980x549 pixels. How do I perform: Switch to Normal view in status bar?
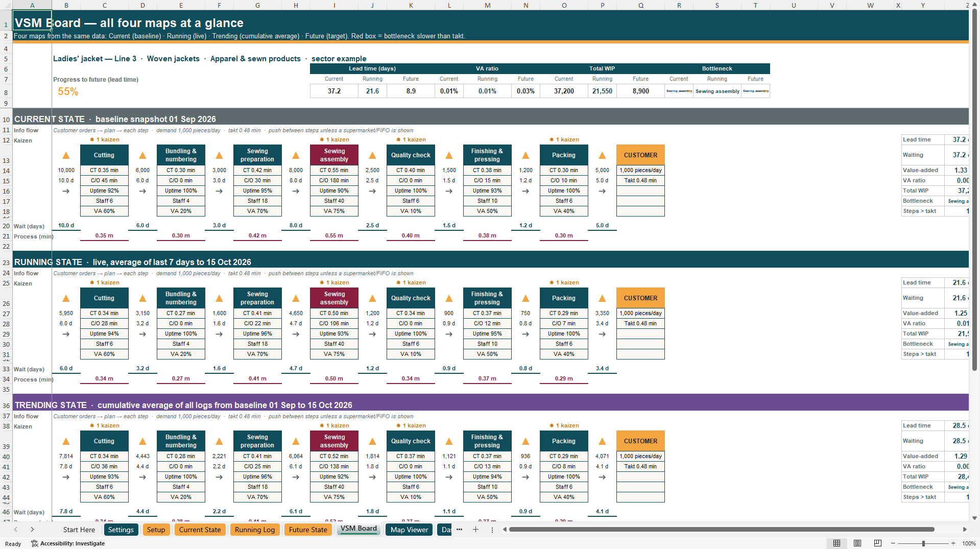tap(836, 543)
